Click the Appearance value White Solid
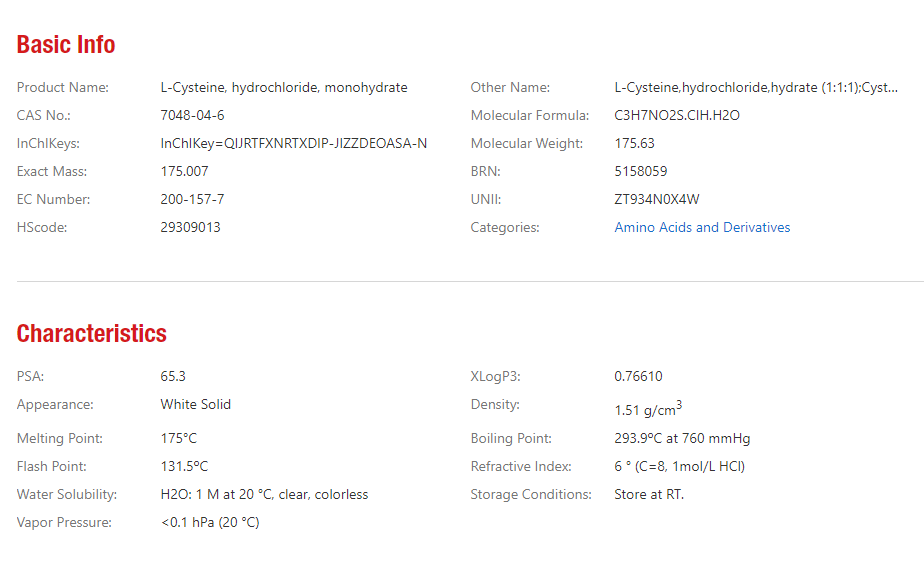Viewport: 924px width, 567px height. coord(196,405)
